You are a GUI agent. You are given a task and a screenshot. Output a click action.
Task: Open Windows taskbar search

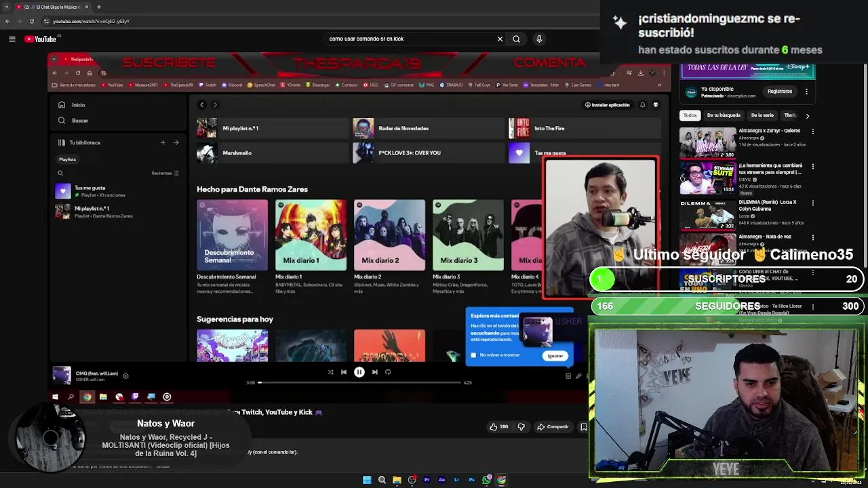pos(382,480)
